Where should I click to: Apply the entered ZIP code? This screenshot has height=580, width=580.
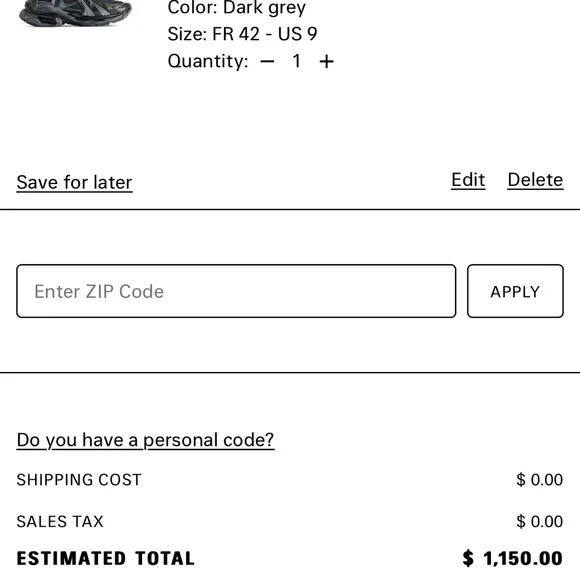click(x=515, y=291)
